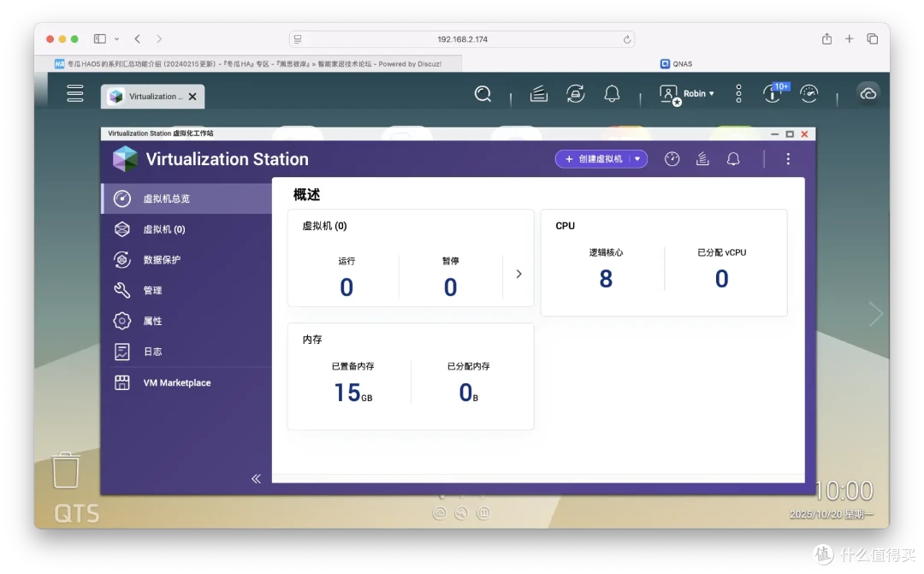Image resolution: width=924 pixels, height=574 pixels.
Task: Select 虚拟机总览 in sidebar
Action: coord(187,198)
